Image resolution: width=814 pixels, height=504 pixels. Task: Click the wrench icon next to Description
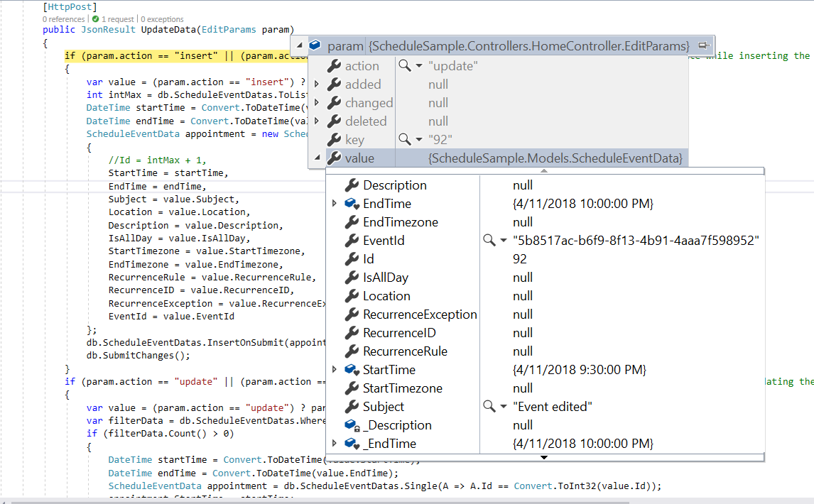click(352, 185)
